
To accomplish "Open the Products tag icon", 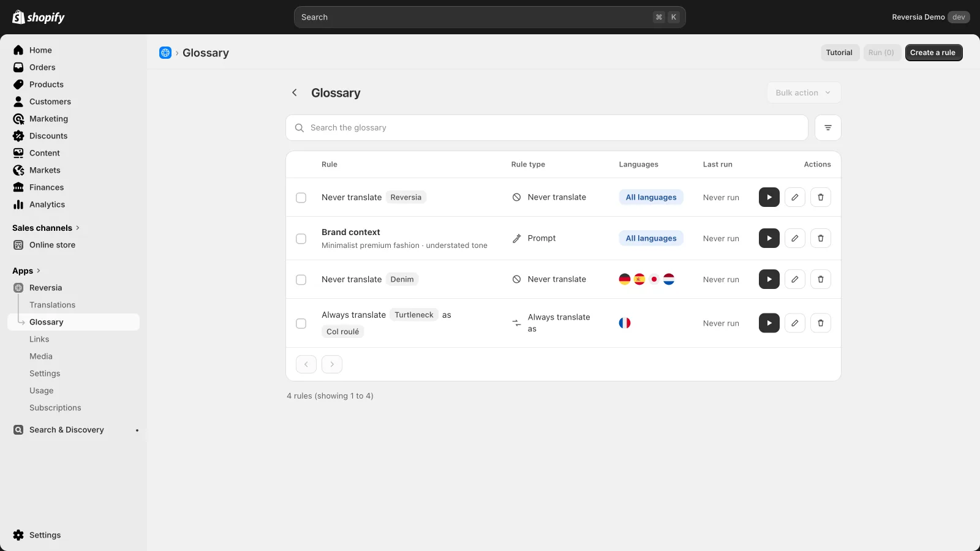I will click(18, 84).
